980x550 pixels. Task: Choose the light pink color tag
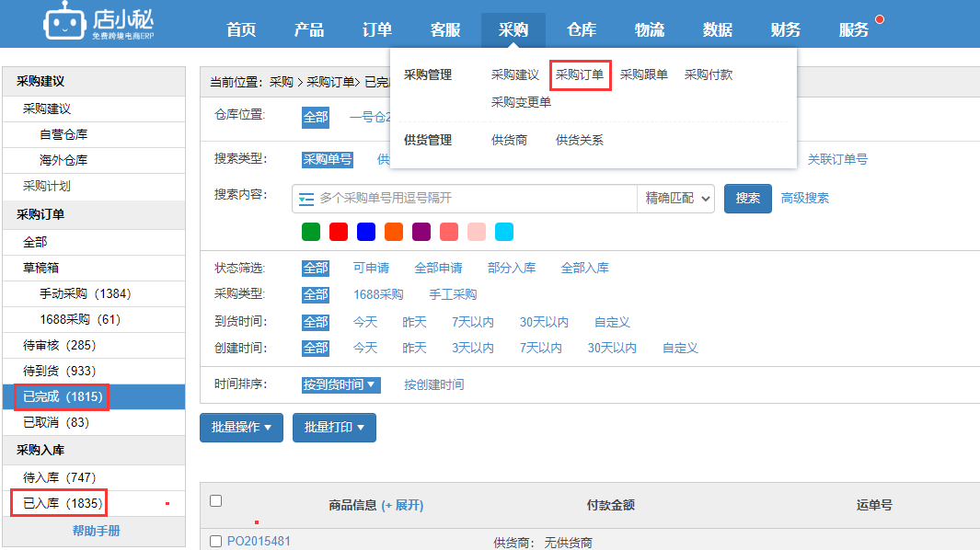click(x=477, y=232)
